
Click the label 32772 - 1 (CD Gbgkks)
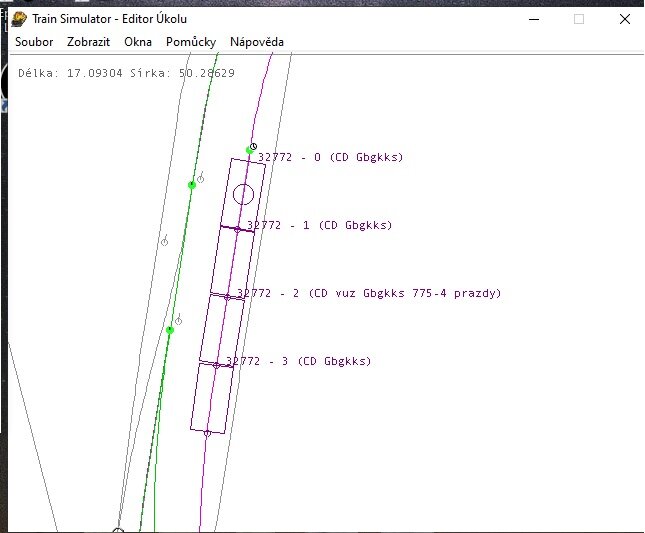pyautogui.click(x=320, y=225)
